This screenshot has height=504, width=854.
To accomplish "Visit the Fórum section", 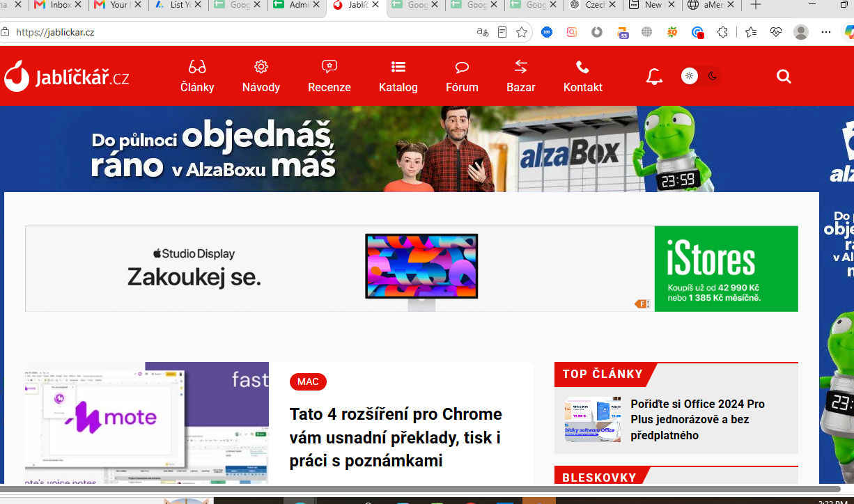I will coord(462,76).
